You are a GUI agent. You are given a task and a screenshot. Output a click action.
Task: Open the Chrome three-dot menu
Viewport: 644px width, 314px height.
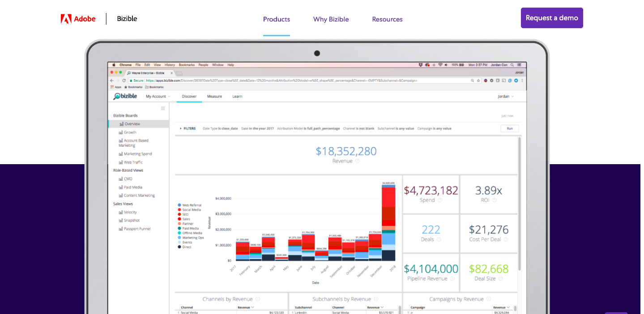tap(522, 81)
